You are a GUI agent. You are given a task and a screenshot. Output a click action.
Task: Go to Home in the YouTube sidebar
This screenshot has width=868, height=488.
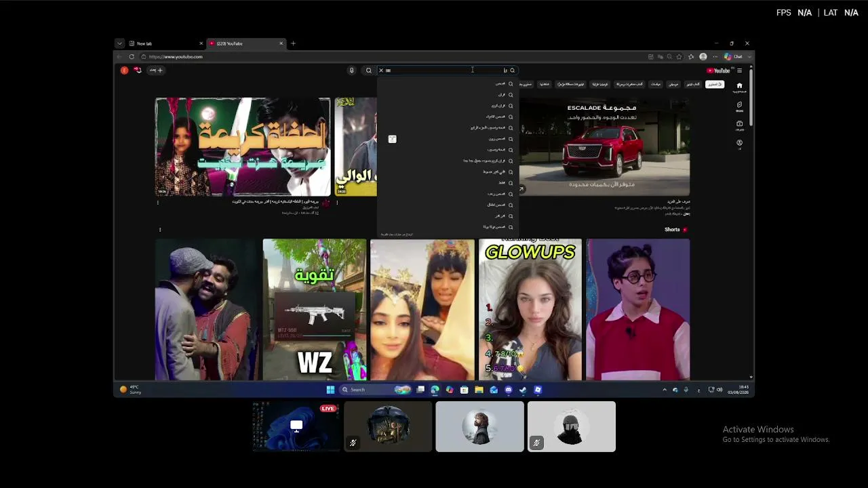[x=739, y=87]
